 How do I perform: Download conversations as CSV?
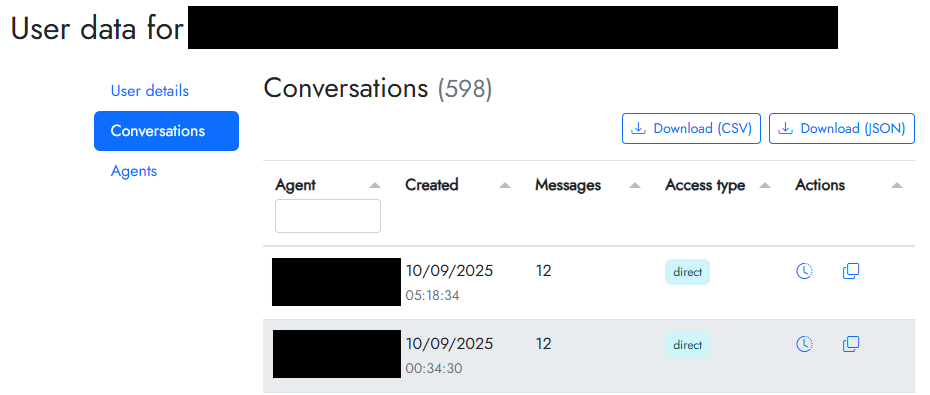[x=691, y=129]
